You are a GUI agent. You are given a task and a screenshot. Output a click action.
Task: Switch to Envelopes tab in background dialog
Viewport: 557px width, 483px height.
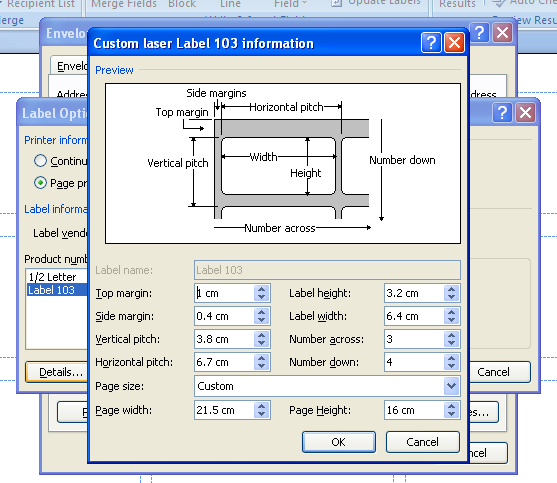click(70, 66)
